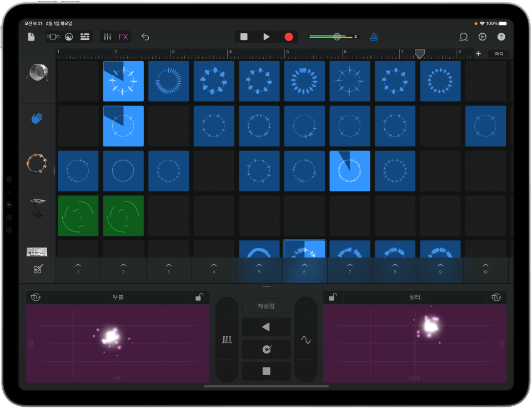Open the 필터 effect name selector

tap(415, 297)
